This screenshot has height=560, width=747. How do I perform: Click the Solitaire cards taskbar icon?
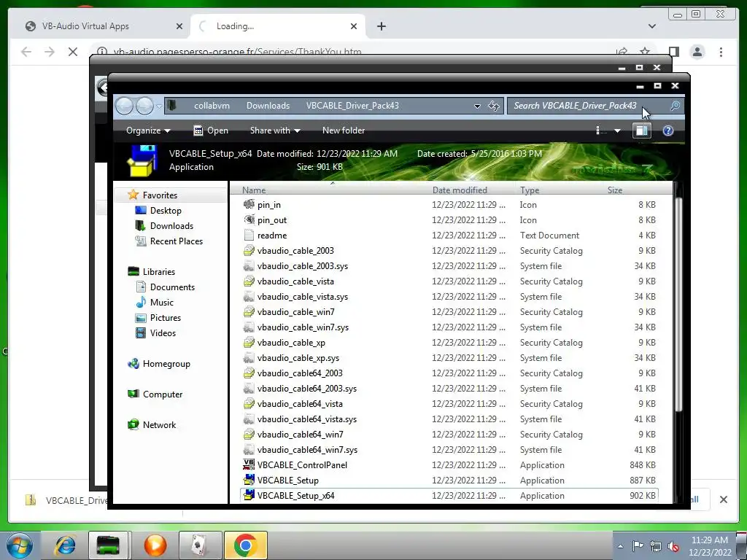point(200,545)
